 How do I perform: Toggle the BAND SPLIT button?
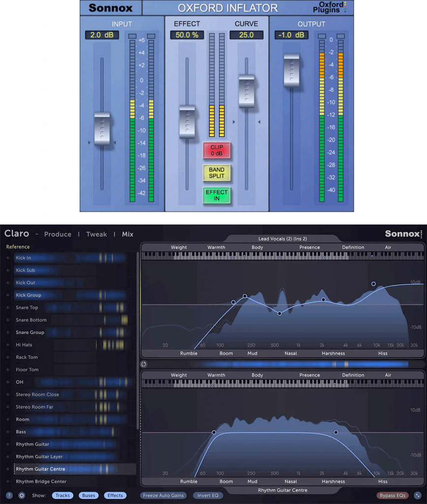[216, 173]
